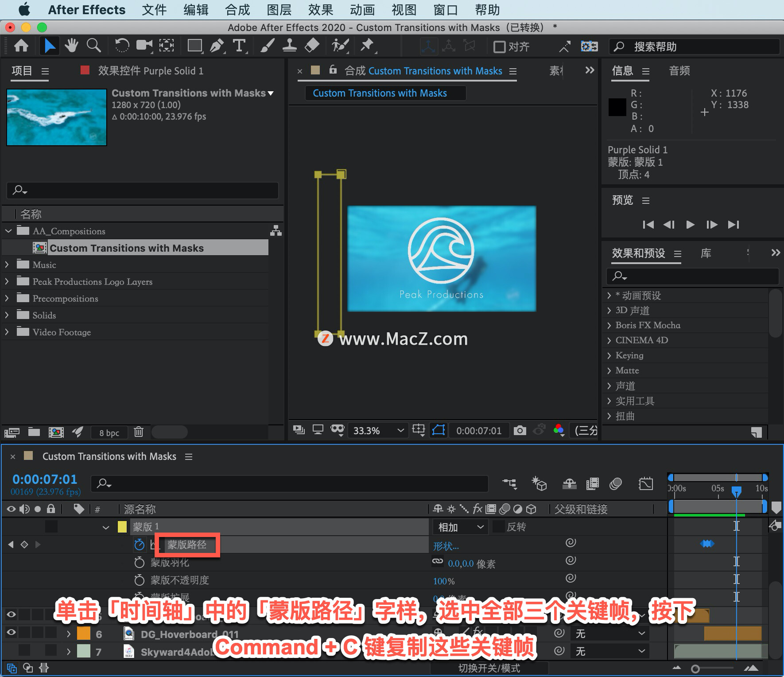Click the 8 bpc color depth button

click(x=109, y=433)
